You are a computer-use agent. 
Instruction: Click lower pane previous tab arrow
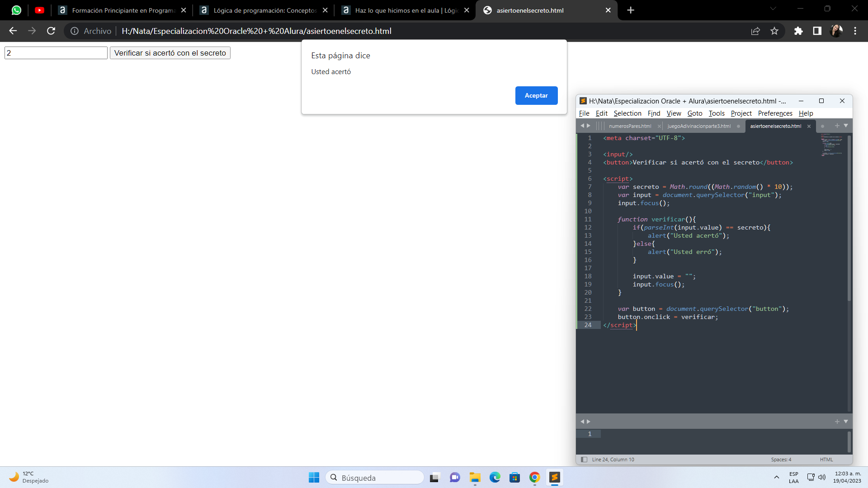tap(582, 422)
